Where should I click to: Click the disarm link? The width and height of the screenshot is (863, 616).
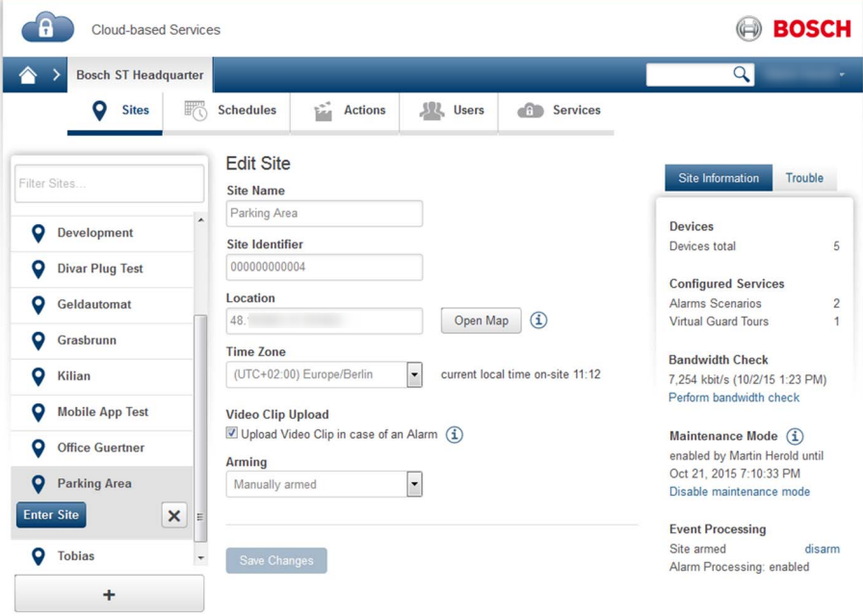click(822, 549)
